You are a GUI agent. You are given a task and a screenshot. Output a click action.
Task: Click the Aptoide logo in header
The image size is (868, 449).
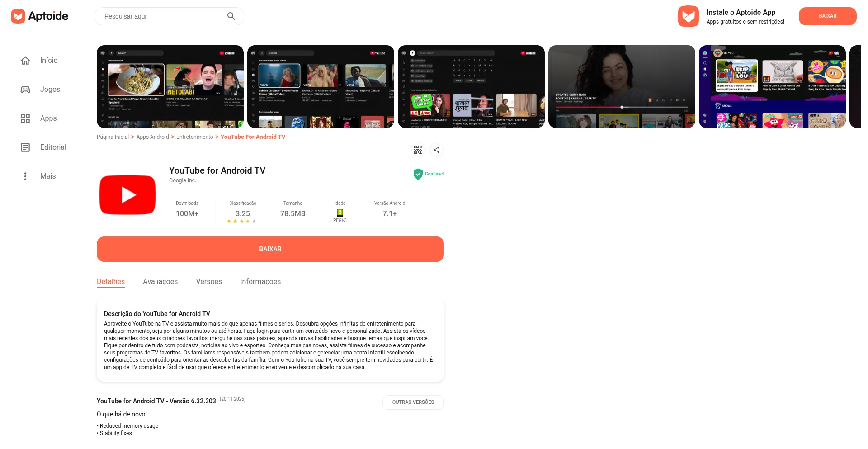pyautogui.click(x=40, y=16)
